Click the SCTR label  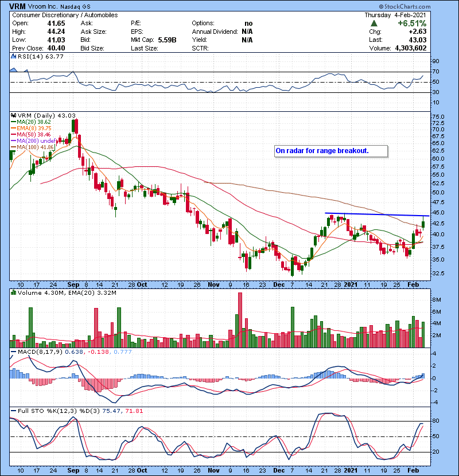pos(200,48)
